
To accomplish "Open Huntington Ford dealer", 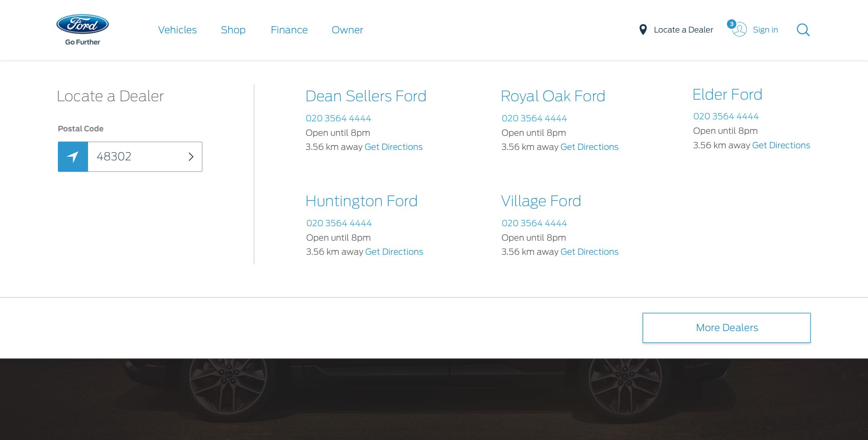I will (x=361, y=201).
